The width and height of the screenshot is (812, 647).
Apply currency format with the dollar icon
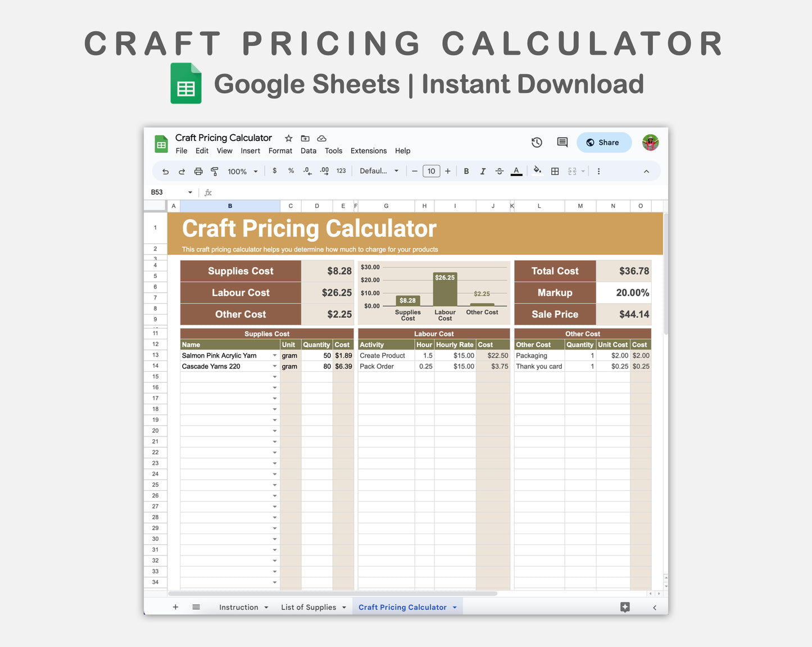[x=274, y=171]
